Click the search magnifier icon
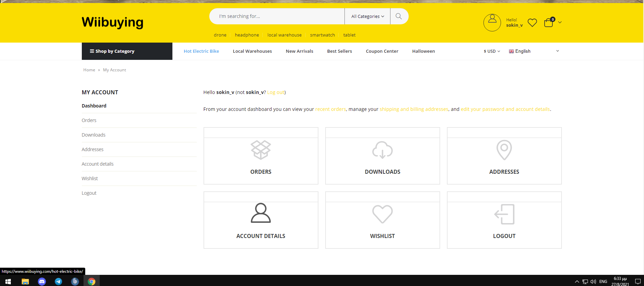The image size is (644, 286). coord(399,16)
